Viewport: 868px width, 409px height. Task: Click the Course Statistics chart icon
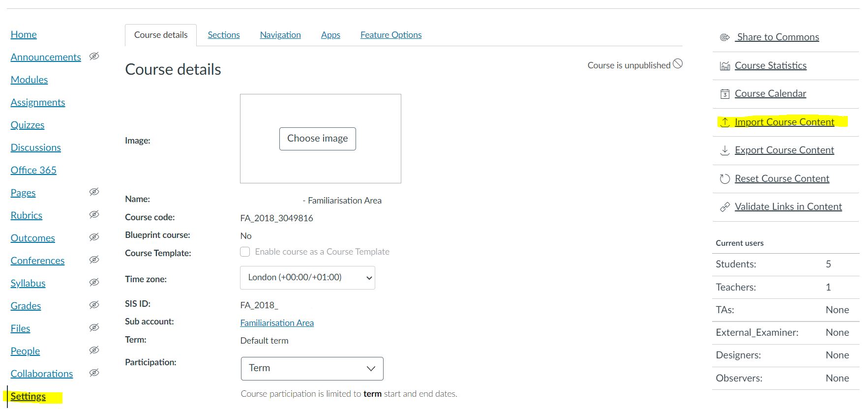pyautogui.click(x=724, y=66)
